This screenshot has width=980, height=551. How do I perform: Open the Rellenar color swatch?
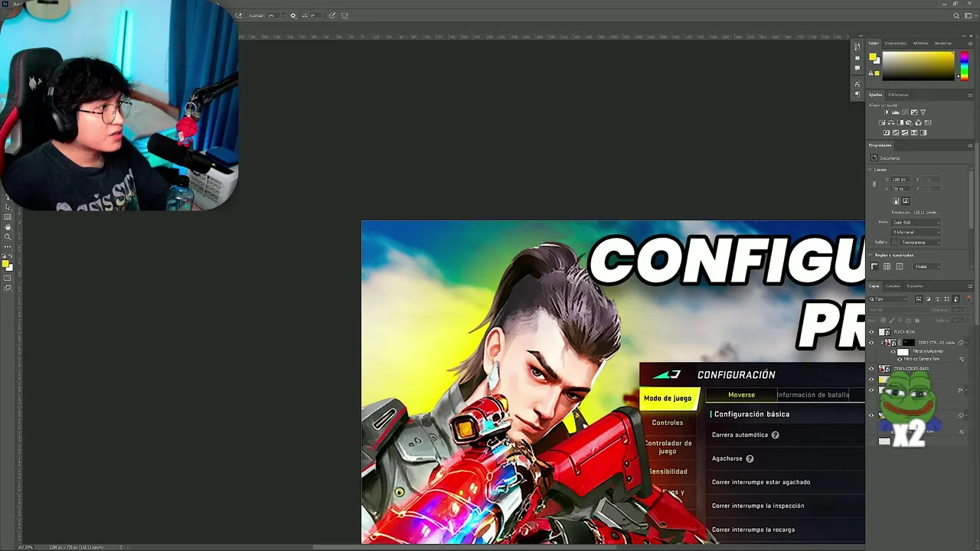[x=894, y=242]
